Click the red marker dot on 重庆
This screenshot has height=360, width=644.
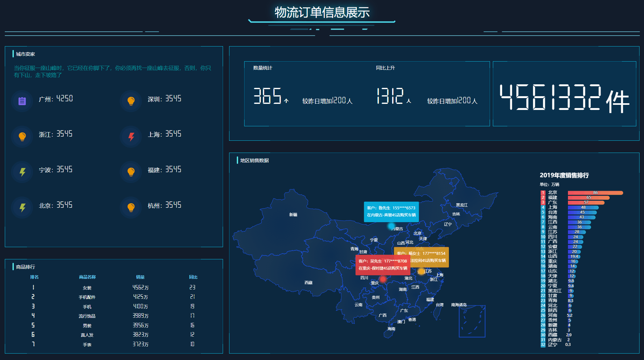(382, 279)
